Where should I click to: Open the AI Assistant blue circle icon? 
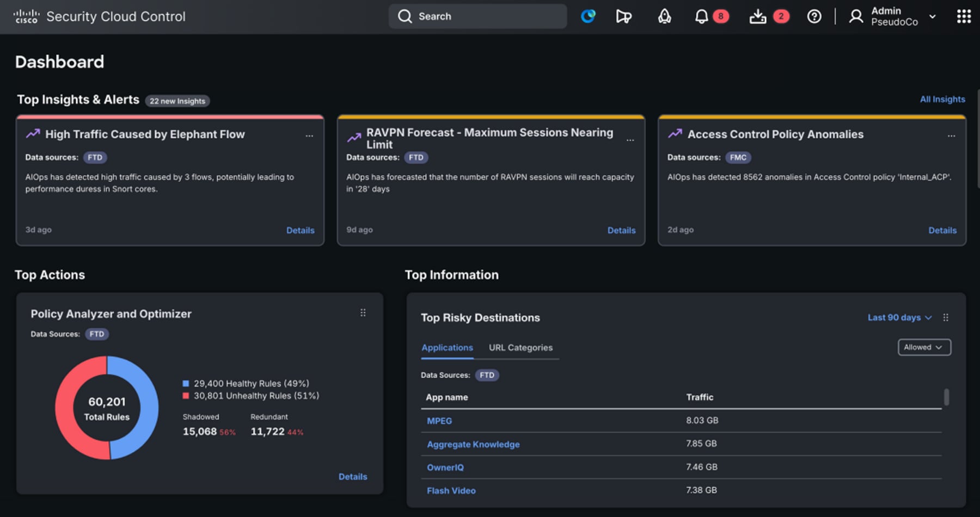tap(588, 16)
